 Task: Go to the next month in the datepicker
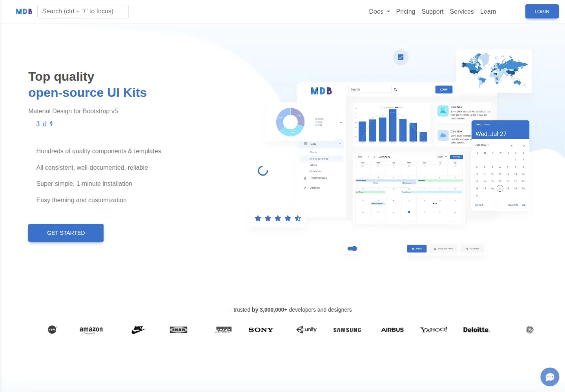coord(524,146)
